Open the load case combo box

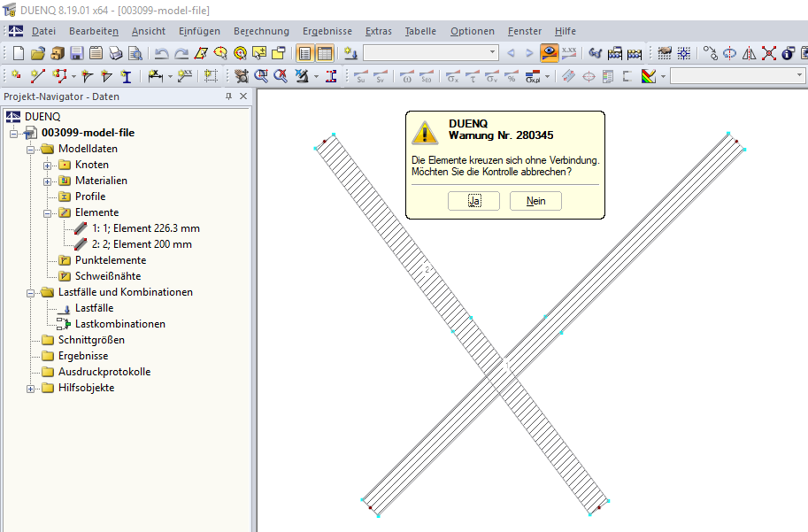tap(431, 52)
